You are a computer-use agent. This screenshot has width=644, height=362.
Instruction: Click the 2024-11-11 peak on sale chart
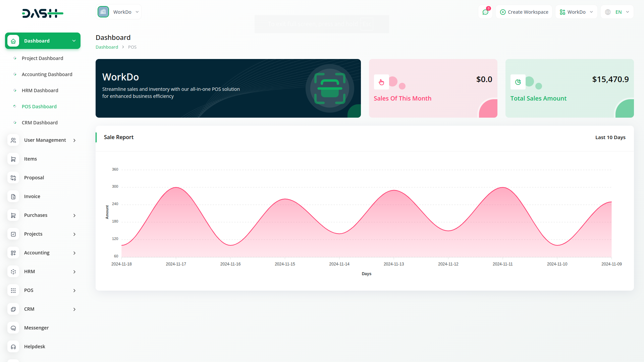click(502, 188)
